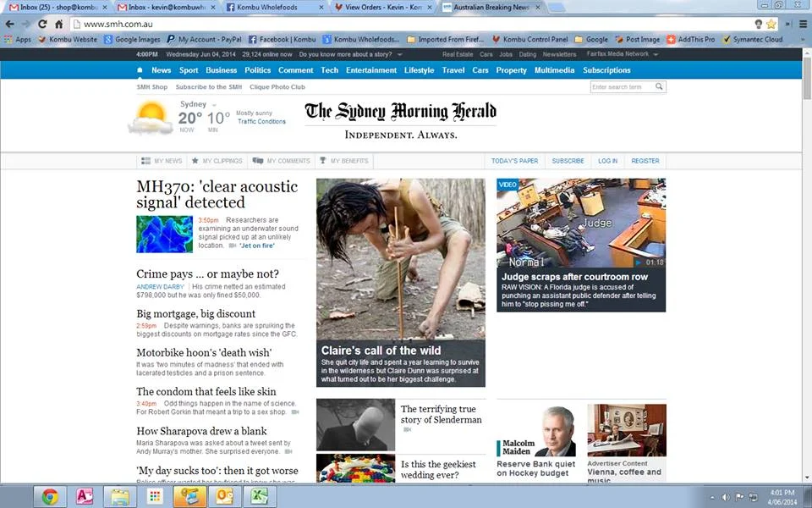The width and height of the screenshot is (812, 508).
Task: Launch Chrome from the taskbar
Action: [50, 497]
